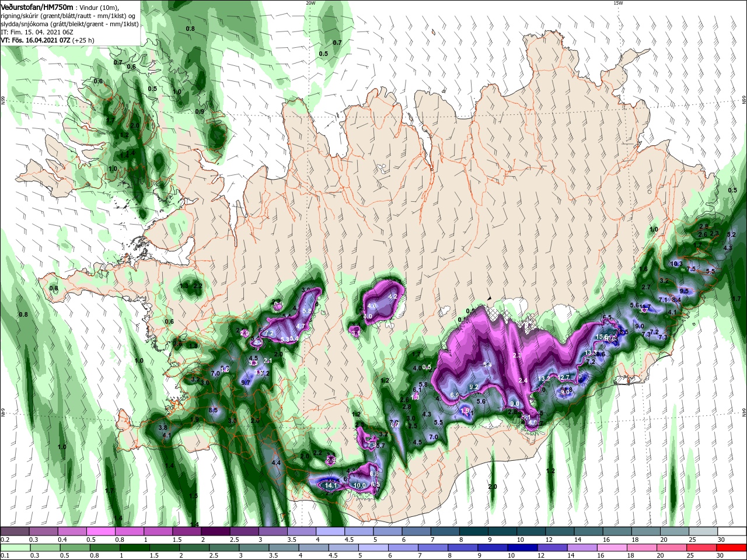The height and width of the screenshot is (560, 747).
Task: Click the 'VT: Fös. 16.04.2021 07Z' valid time
Action: [x=35, y=40]
